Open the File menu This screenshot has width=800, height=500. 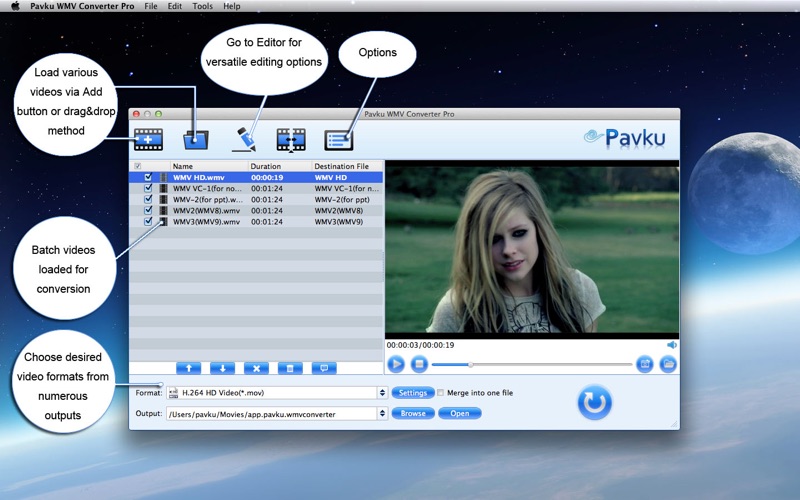[x=151, y=6]
